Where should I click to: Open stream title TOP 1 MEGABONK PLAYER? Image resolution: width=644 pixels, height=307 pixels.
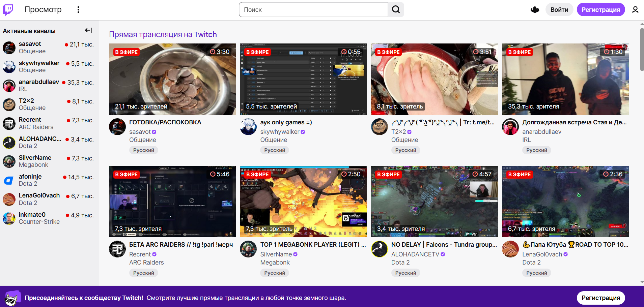(x=313, y=245)
